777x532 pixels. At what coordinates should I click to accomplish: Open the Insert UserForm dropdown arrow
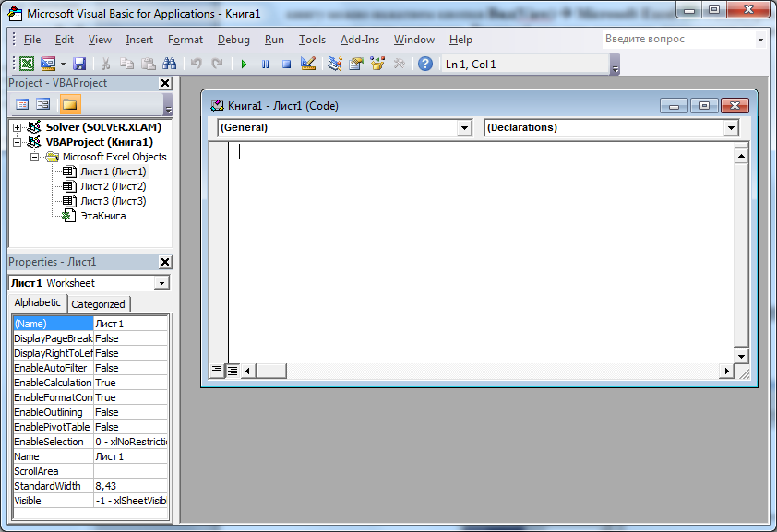point(63,64)
